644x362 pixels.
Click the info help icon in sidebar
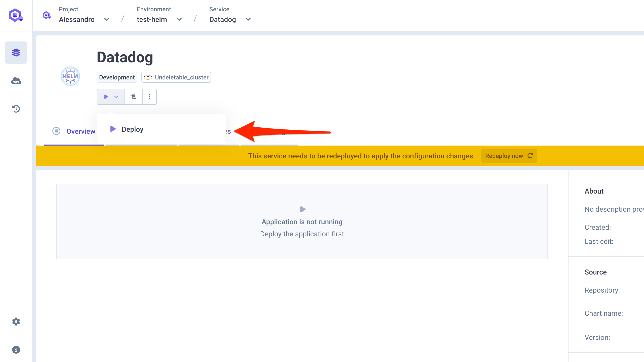[16, 350]
